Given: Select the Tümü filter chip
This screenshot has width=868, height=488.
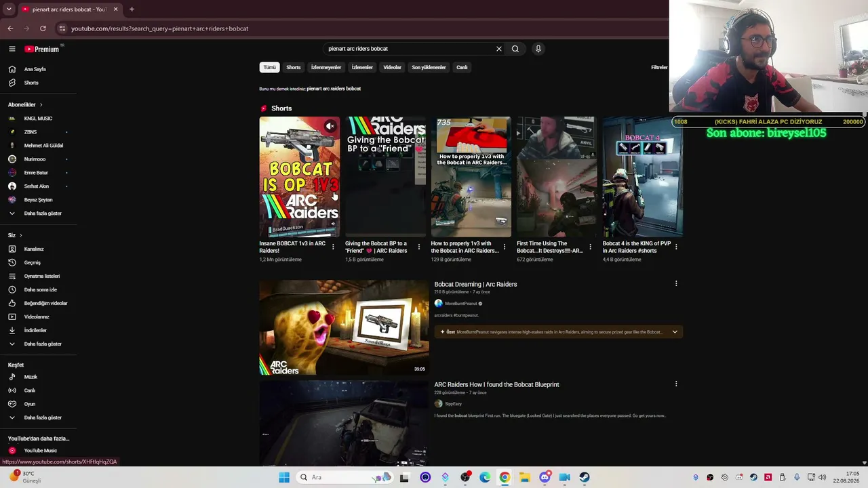Looking at the screenshot, I should click(x=270, y=67).
